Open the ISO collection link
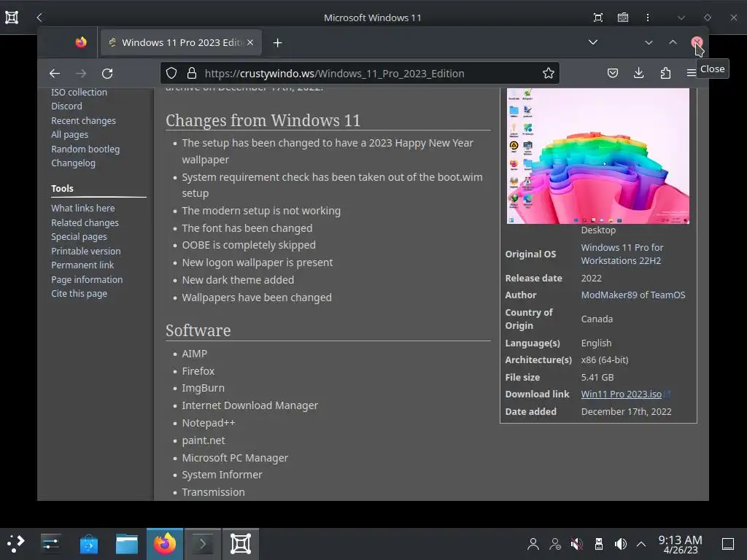 (x=79, y=93)
